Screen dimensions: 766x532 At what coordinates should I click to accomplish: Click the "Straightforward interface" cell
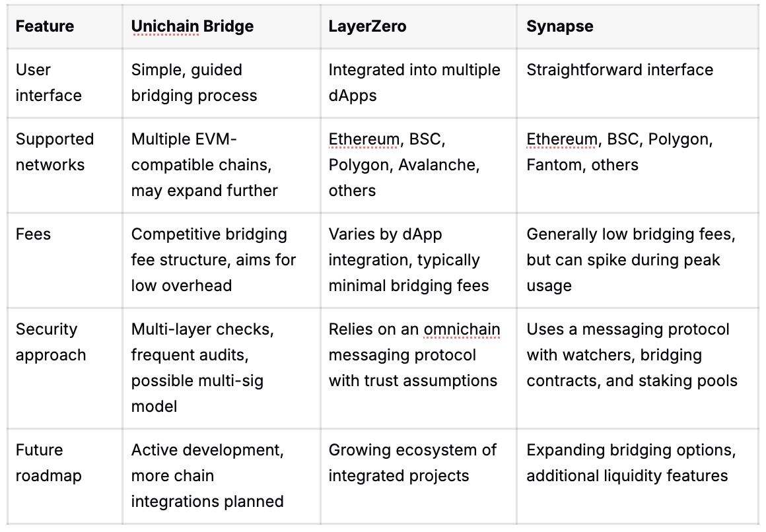pyautogui.click(x=619, y=70)
